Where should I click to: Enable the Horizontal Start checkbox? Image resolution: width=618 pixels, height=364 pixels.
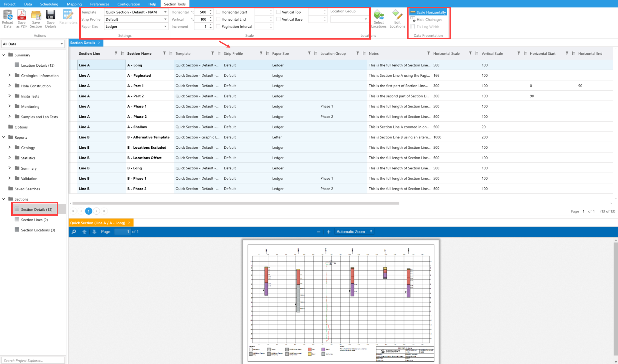pyautogui.click(x=218, y=12)
